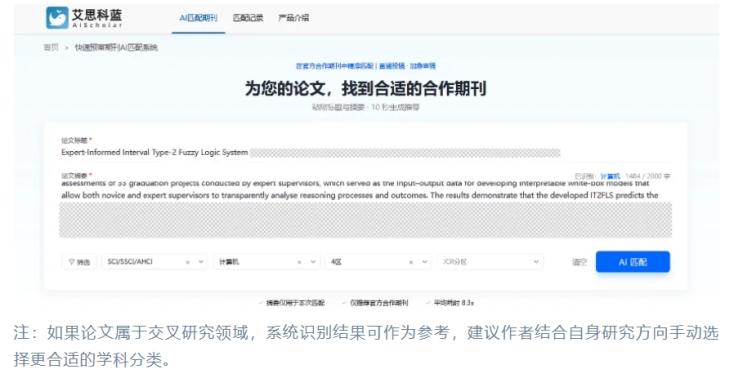The width and height of the screenshot is (734, 387).
Task: Click the 筛选 filter button
Action: click(79, 262)
